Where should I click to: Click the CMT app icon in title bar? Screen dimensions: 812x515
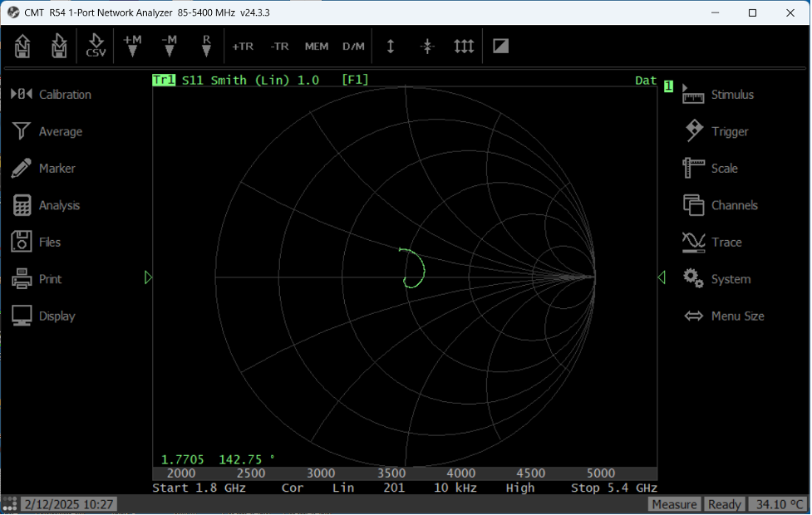13,12
